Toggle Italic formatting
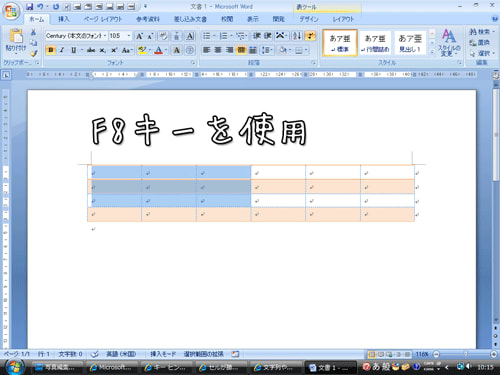The height and width of the screenshot is (375, 500). 62,50
